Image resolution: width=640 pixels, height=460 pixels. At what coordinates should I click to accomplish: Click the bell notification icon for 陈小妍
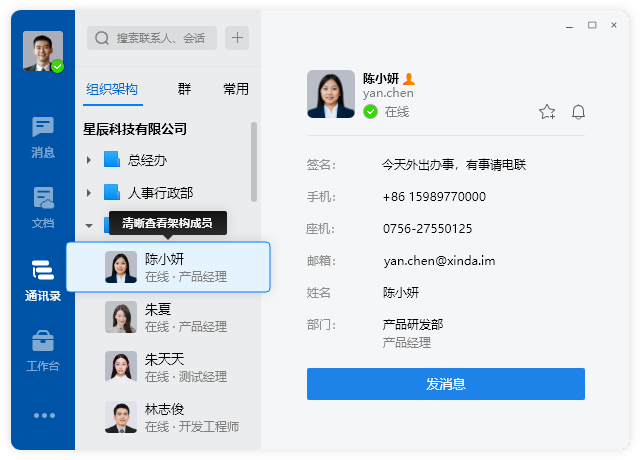(x=578, y=112)
